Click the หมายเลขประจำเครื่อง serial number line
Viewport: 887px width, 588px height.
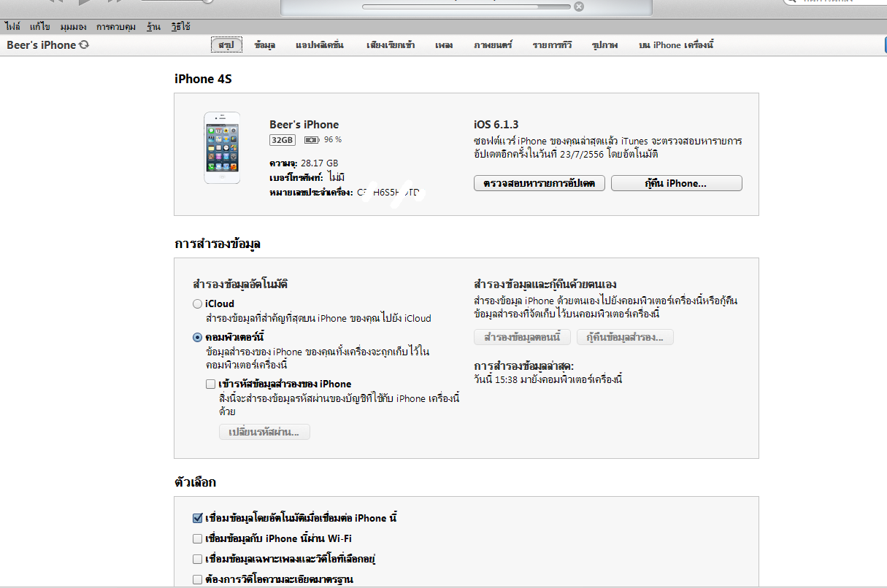(x=345, y=193)
